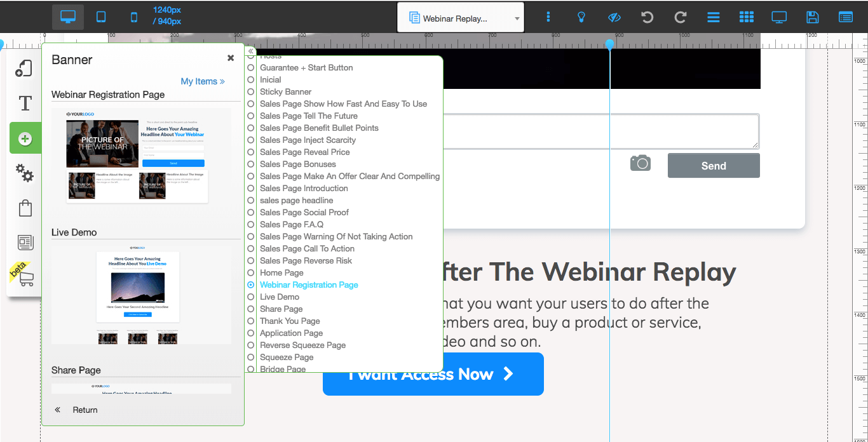This screenshot has width=868, height=442.
Task: Close the Banner panel
Action: click(231, 58)
